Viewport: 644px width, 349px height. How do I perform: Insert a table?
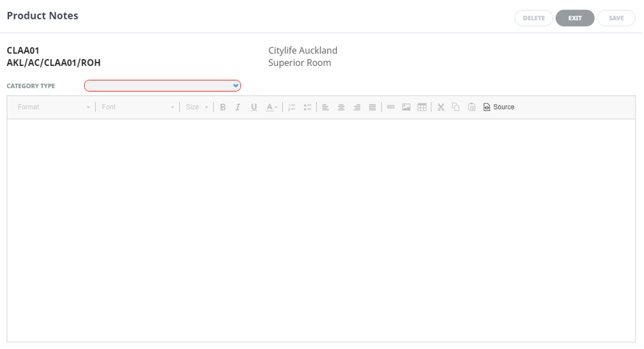(422, 107)
